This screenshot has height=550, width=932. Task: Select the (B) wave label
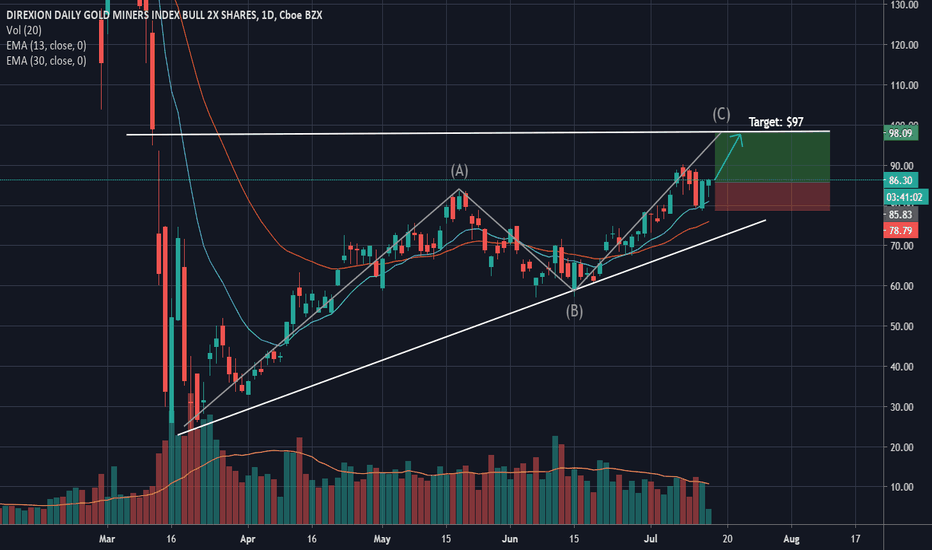[574, 311]
